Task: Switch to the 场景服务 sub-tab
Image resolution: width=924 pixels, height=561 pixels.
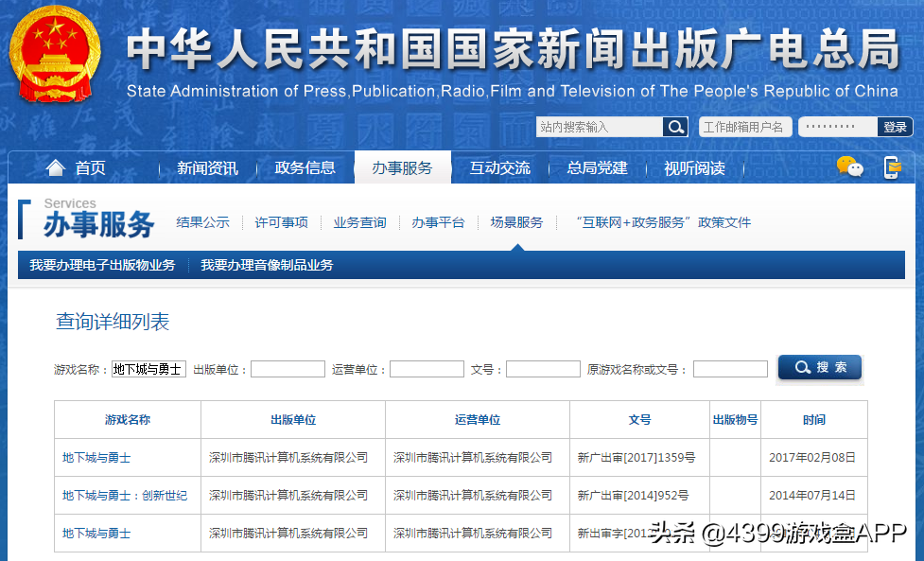Action: point(516,222)
